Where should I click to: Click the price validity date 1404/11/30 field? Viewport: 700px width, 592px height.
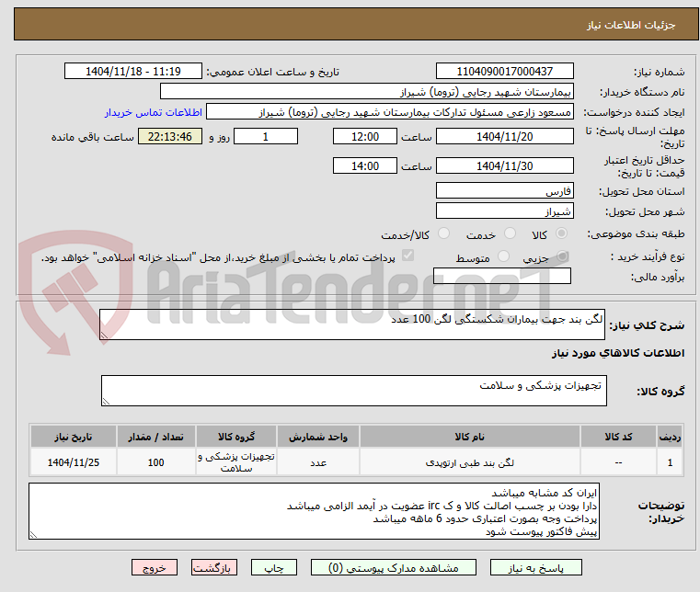(504, 166)
